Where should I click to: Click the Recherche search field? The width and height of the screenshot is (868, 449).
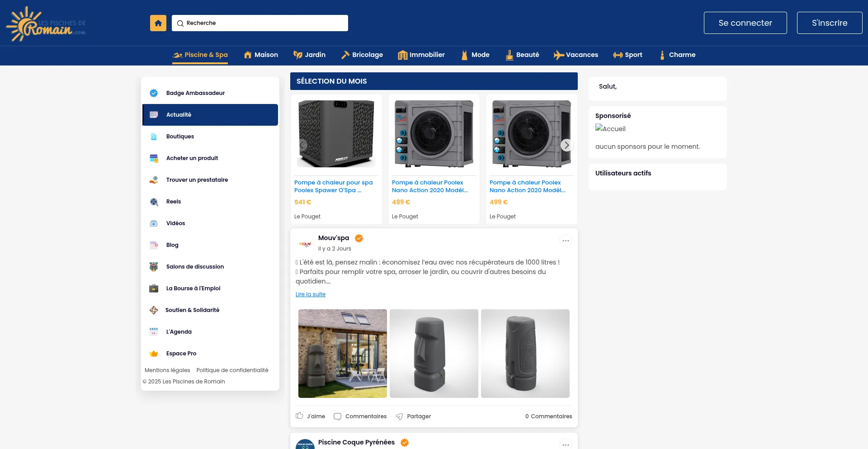pos(260,23)
